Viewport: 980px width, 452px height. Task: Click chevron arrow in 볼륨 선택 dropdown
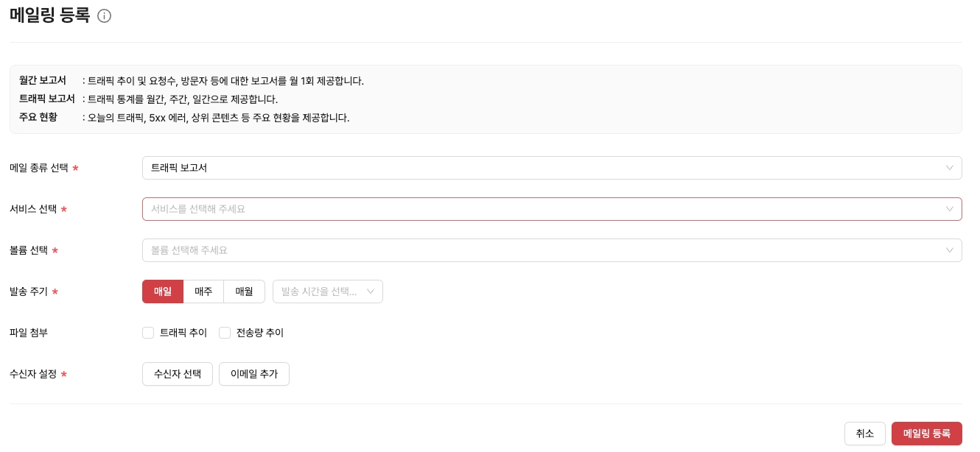[950, 250]
